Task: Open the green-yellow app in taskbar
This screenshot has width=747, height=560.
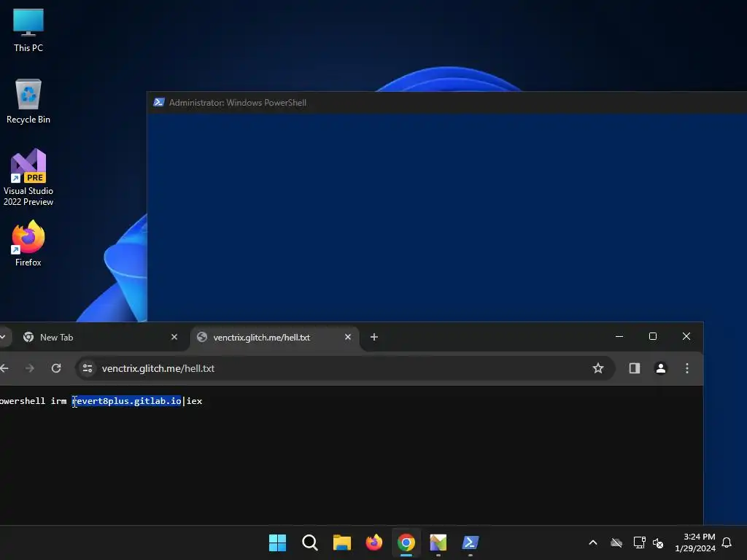Action: click(438, 542)
